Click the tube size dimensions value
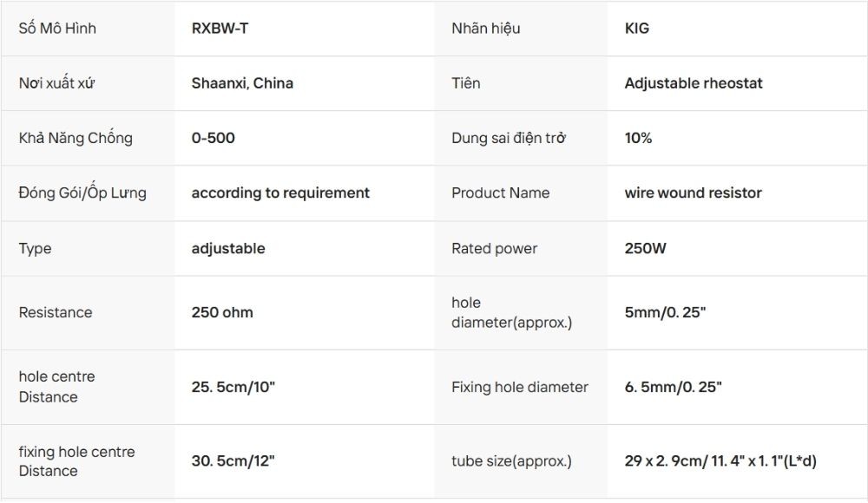Screen dimensions: 868x503 720,461
